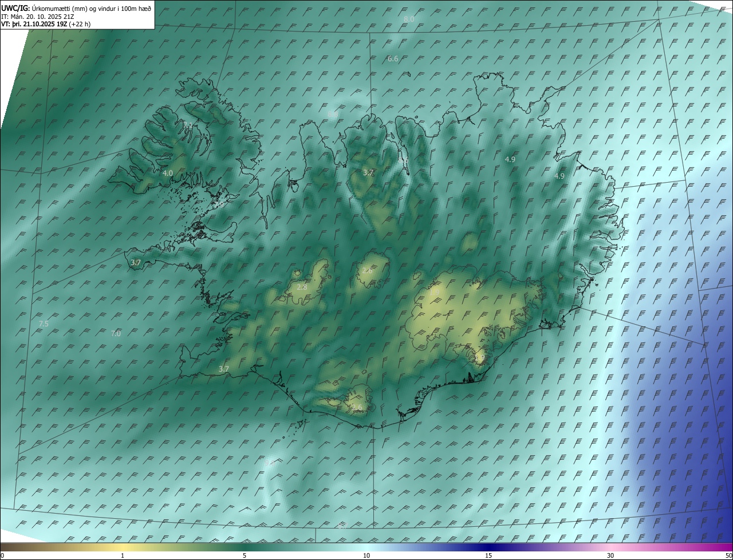Image resolution: width=733 pixels, height=560 pixels.
Task: Click the 7.0 value label over the sea
Action: tap(116, 334)
